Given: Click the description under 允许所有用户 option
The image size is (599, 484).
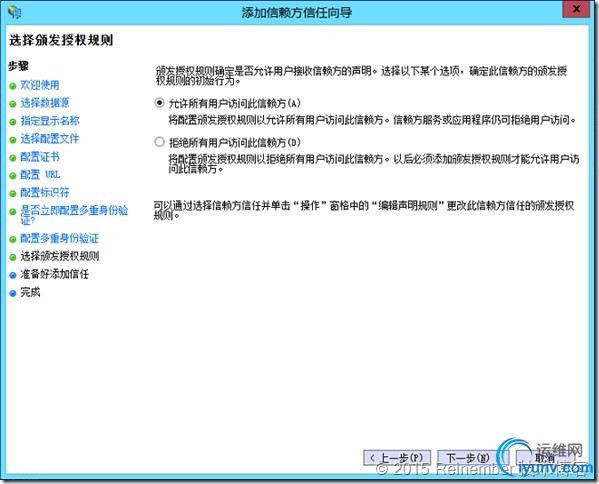Looking at the screenshot, I should tap(372, 120).
